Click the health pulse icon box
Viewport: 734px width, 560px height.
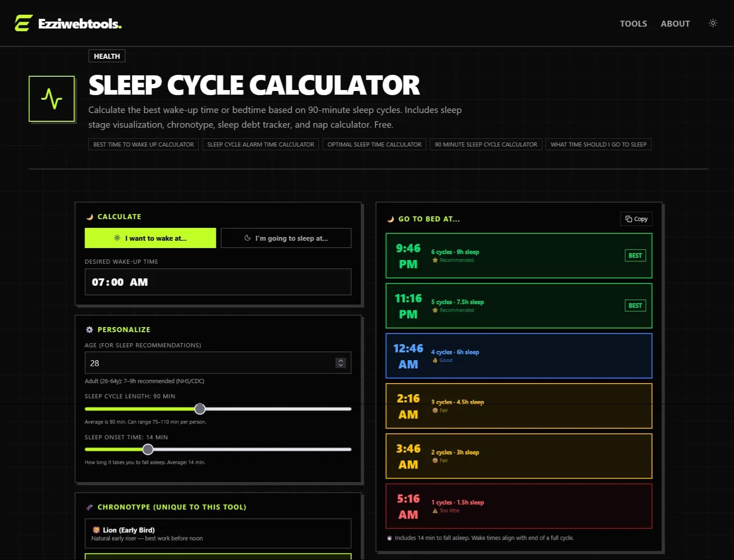click(x=51, y=99)
